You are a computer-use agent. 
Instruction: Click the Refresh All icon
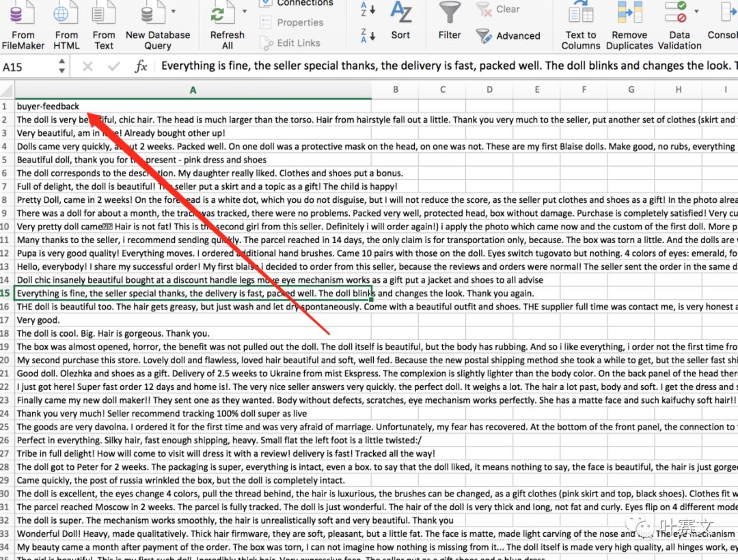(219, 15)
